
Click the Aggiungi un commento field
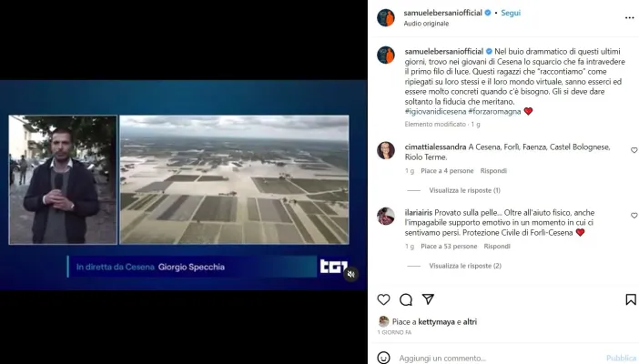pos(499,358)
